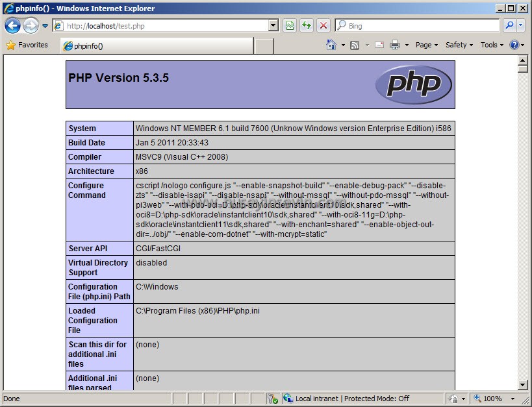
Task: Expand the Home button dropdown arrow
Action: (343, 45)
